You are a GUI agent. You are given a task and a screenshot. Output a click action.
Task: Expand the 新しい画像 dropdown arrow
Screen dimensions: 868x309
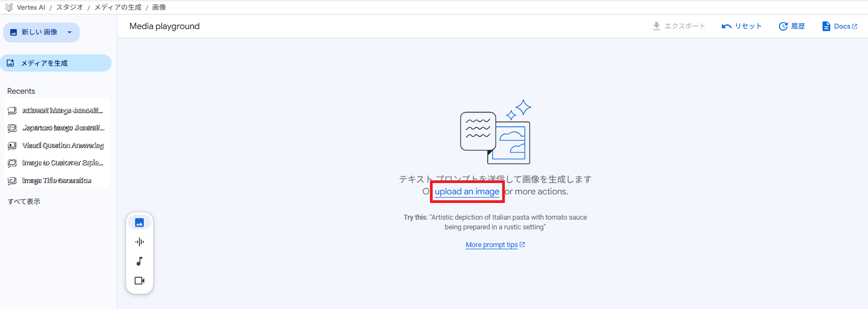click(70, 32)
